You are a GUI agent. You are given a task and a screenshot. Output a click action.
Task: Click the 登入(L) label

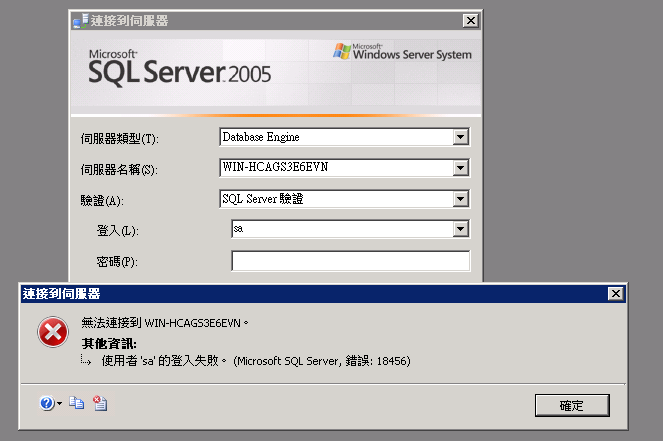tap(118, 231)
